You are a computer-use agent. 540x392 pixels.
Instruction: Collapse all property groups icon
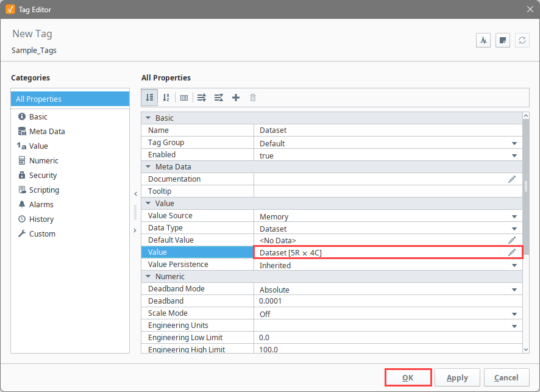tap(219, 98)
